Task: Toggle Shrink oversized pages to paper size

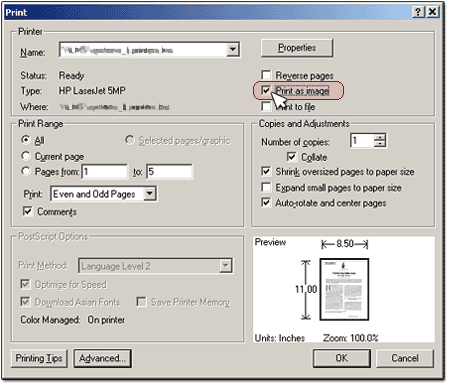Action: pos(266,172)
